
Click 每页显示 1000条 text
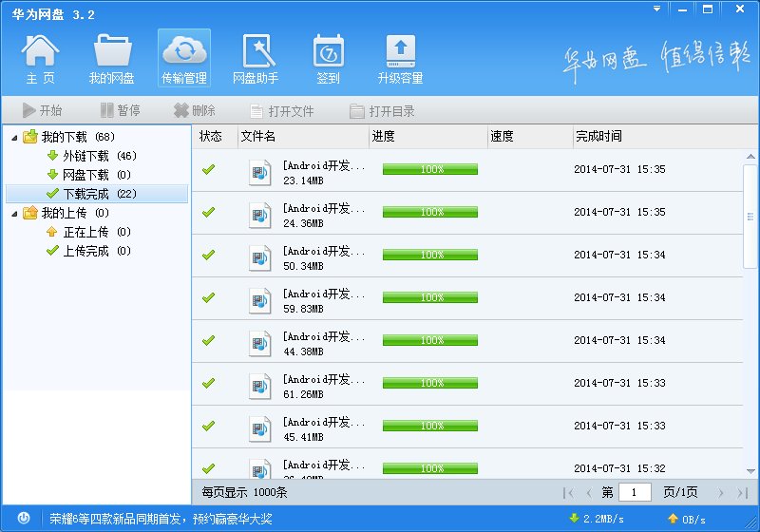pos(244,493)
